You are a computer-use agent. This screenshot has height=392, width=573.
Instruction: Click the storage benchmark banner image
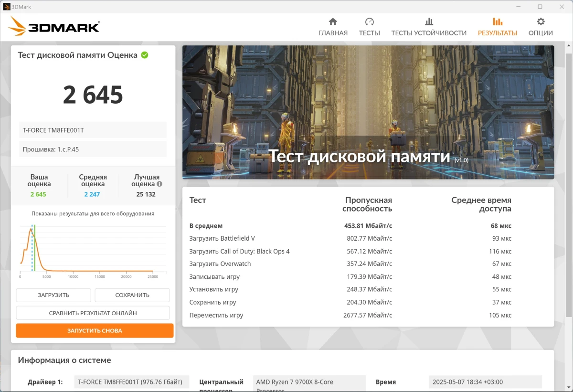(368, 112)
